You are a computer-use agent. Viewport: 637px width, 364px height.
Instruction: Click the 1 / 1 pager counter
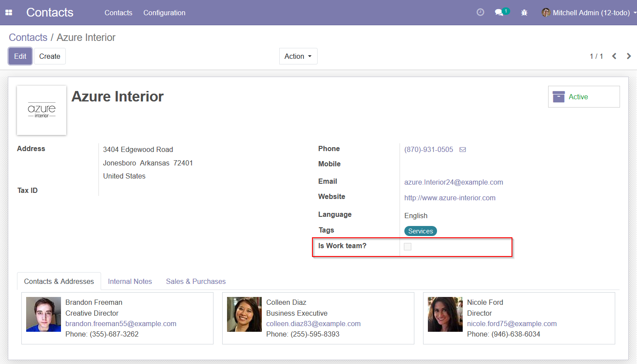[596, 56]
